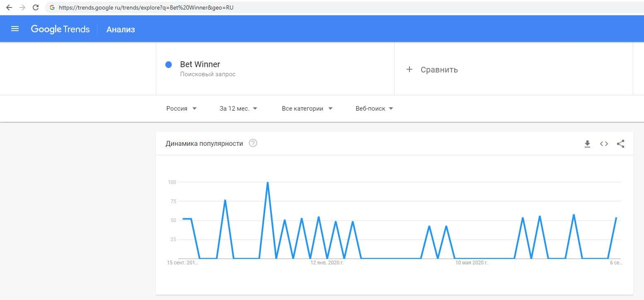Share the popularity dynamics chart

[620, 144]
